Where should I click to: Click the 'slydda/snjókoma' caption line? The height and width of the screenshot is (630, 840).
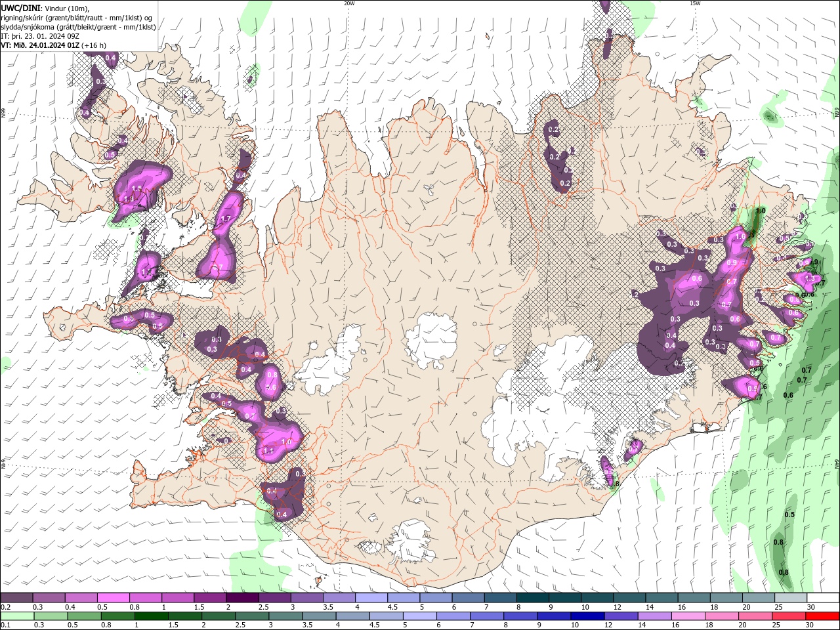coord(78,27)
